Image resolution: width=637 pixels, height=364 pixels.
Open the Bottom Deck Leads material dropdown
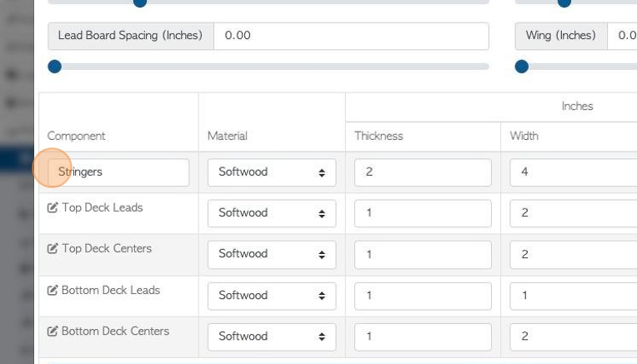[x=272, y=296]
